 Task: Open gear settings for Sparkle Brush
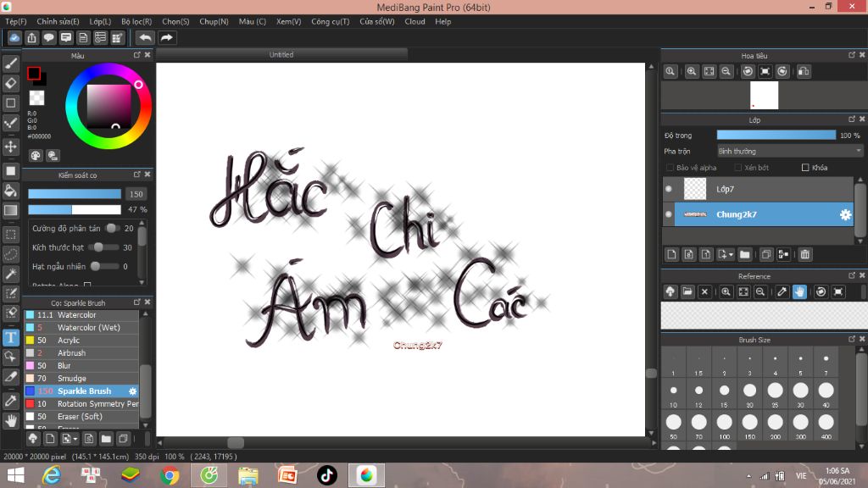(x=133, y=391)
